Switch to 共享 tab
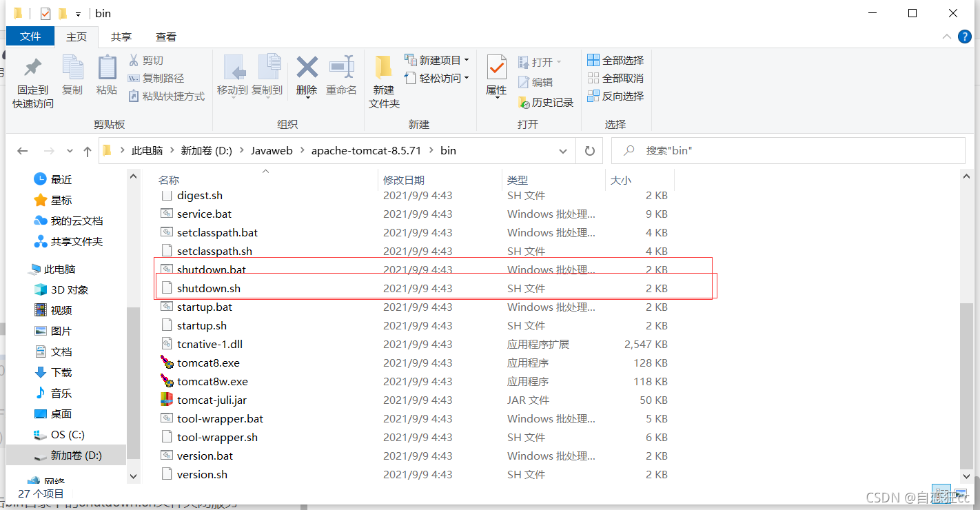This screenshot has height=510, width=980. tap(121, 37)
